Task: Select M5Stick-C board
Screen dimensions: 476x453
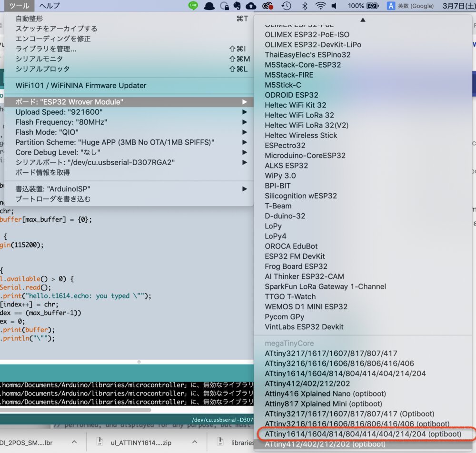Action: 363,85
